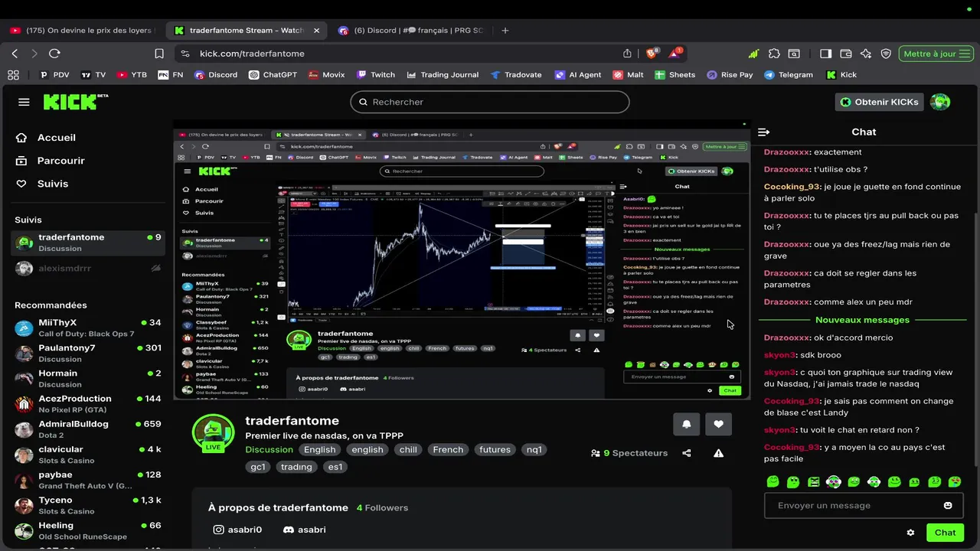This screenshot has height=551, width=980.
Task: Click the browser share icon in address bar
Action: (x=627, y=54)
